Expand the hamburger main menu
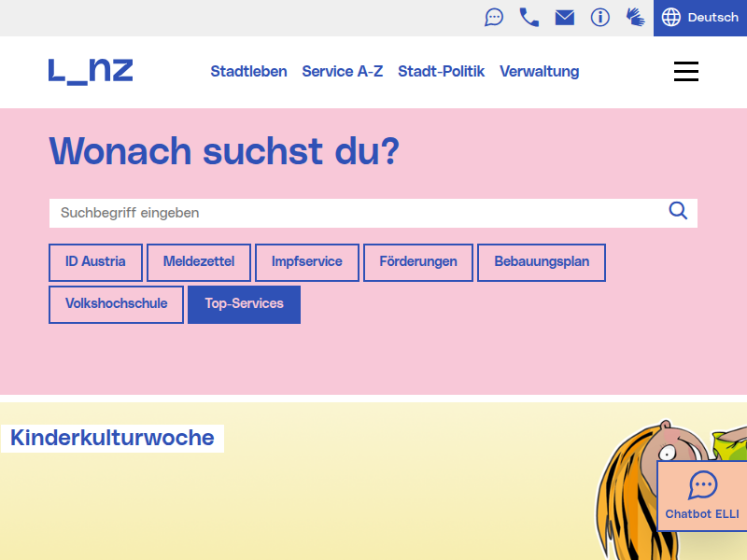 click(686, 72)
